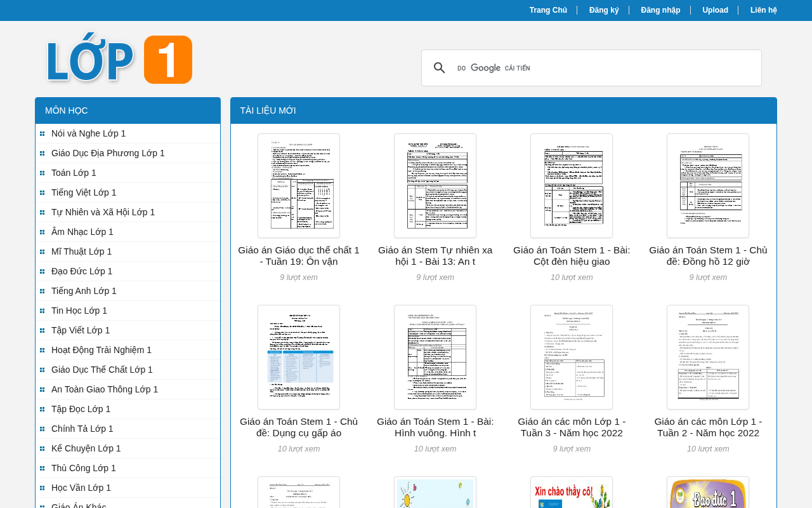This screenshot has height=508, width=812.
Task: Open the Liên hệ contact link
Action: [764, 10]
